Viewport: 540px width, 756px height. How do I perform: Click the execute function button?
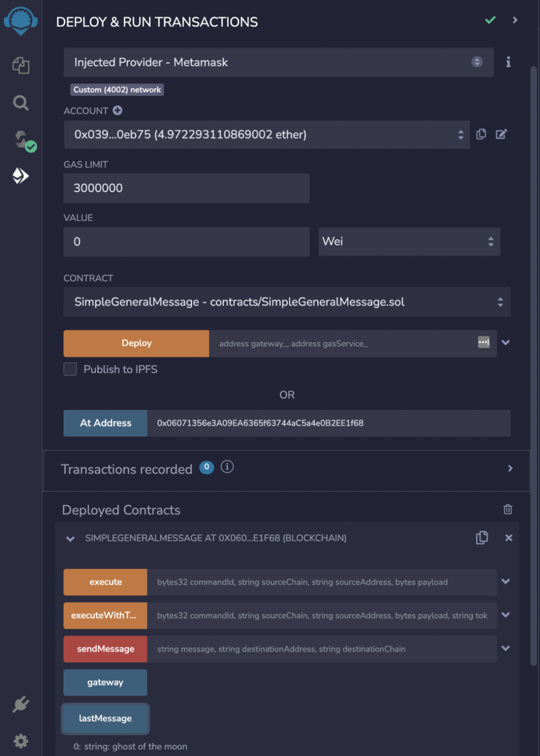coord(105,582)
